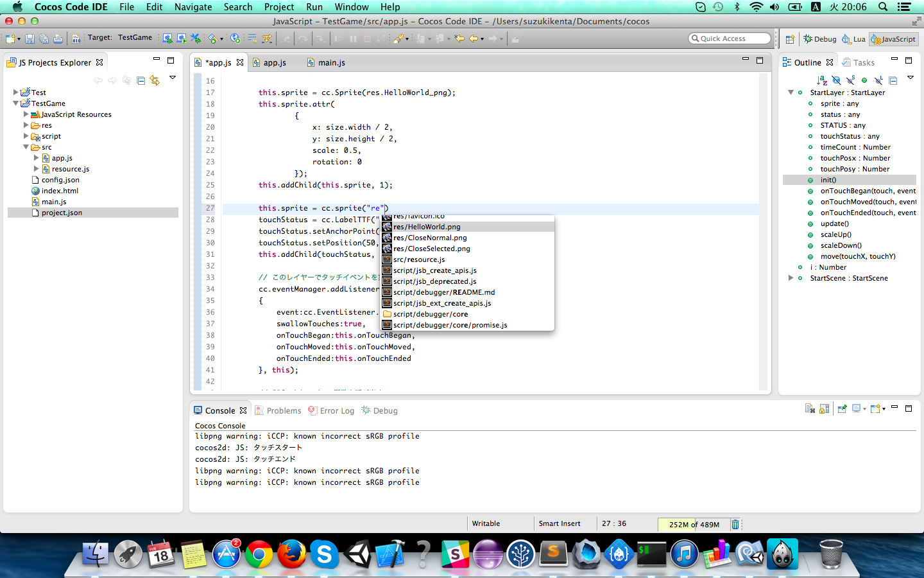Open the JS Projects Explorer view menu triangle
This screenshot has width=924, height=578.
click(173, 78)
